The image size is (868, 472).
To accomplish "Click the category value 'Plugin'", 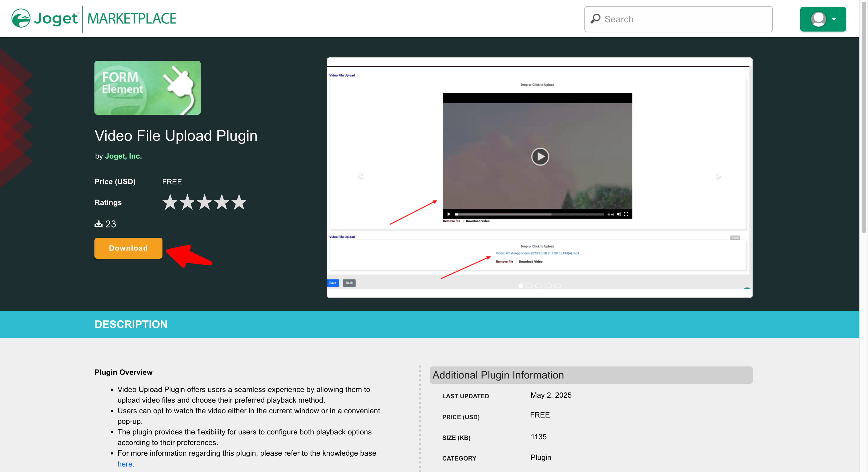I will coord(540,458).
